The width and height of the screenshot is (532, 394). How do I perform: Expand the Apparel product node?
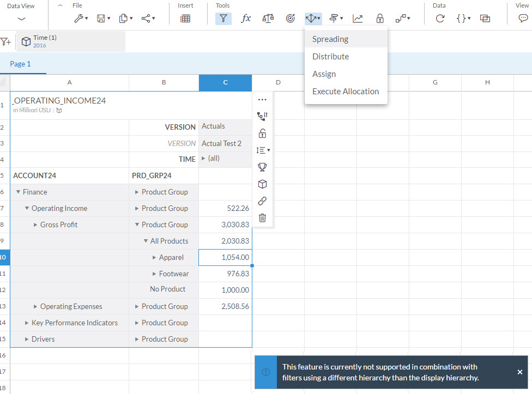tap(154, 257)
